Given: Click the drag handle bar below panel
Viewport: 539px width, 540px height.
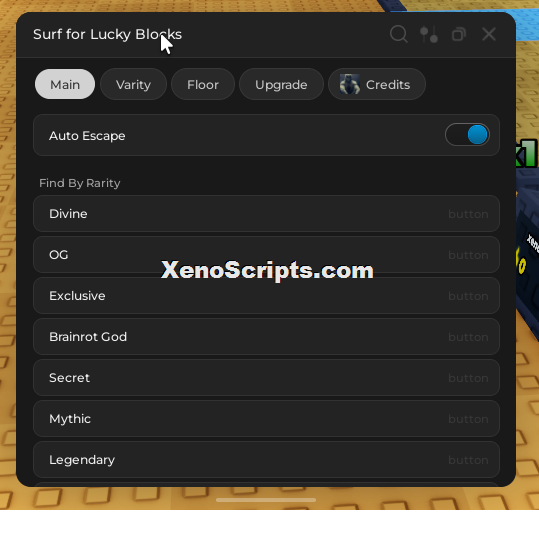Looking at the screenshot, I should tap(266, 500).
